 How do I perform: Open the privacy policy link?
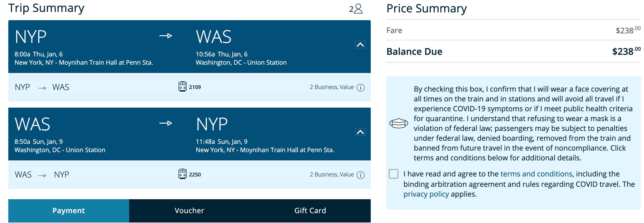pyautogui.click(x=426, y=194)
